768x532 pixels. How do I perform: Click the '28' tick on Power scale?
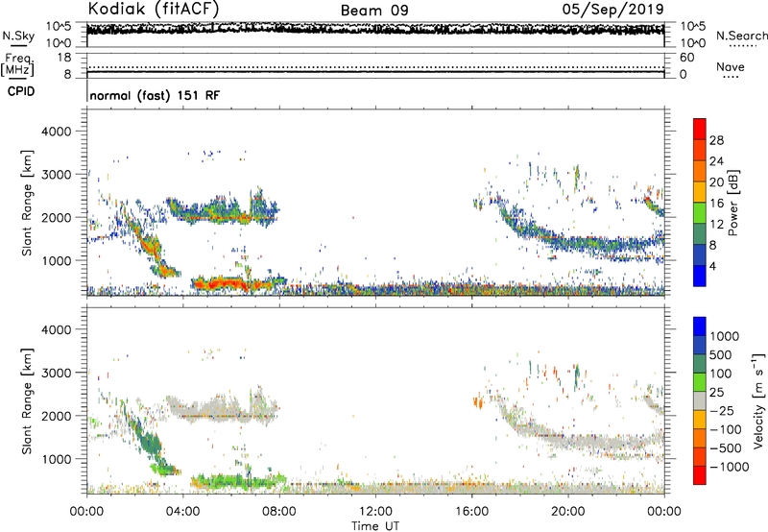716,140
